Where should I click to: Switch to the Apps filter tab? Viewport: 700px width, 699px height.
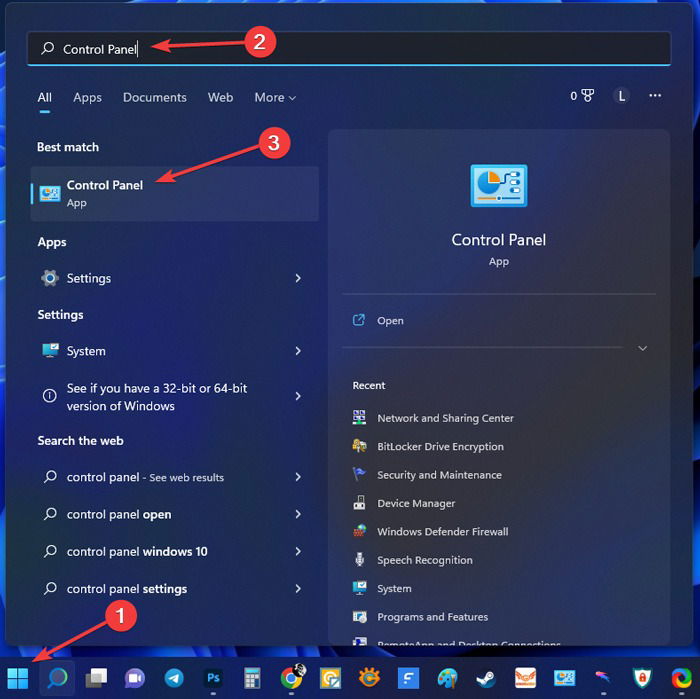[x=88, y=97]
